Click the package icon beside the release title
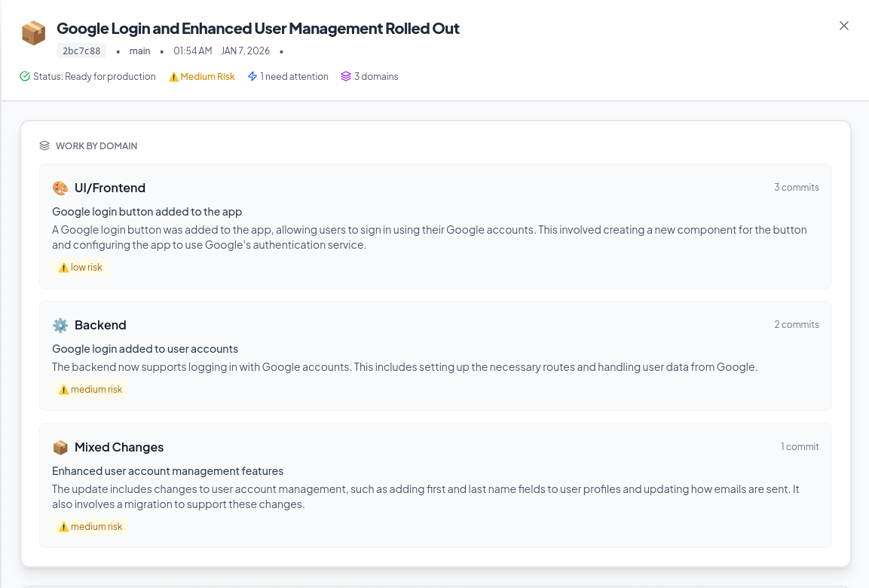 point(33,32)
